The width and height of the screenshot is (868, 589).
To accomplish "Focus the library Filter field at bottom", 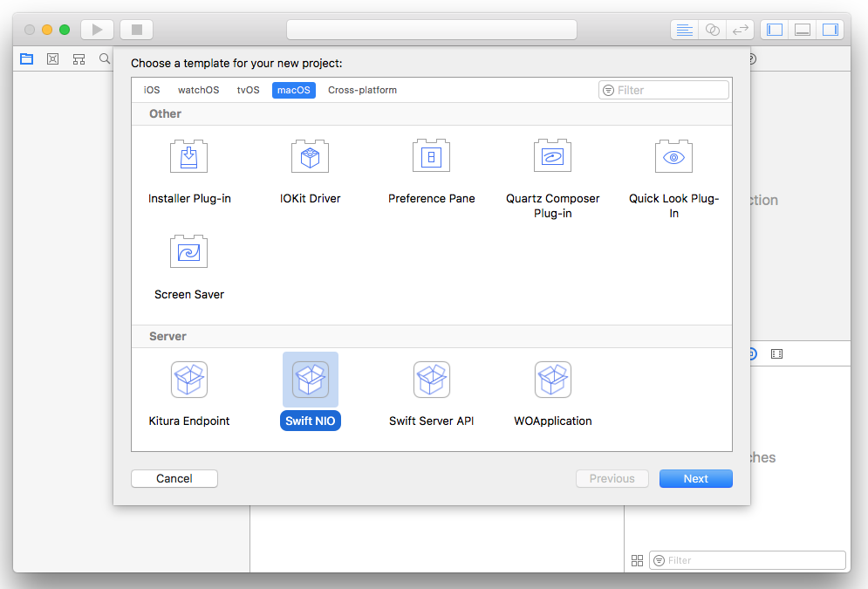I will tap(748, 561).
